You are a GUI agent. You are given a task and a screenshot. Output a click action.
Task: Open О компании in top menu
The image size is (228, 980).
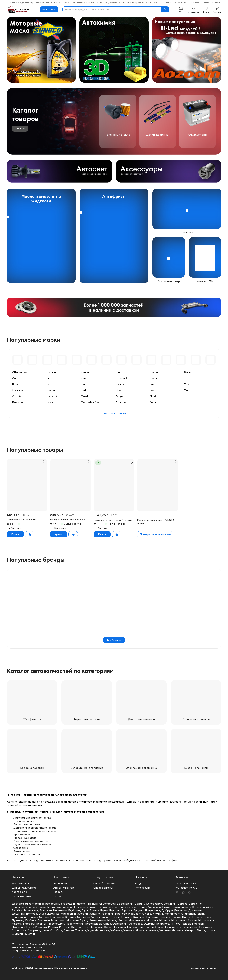[x=181, y=3]
